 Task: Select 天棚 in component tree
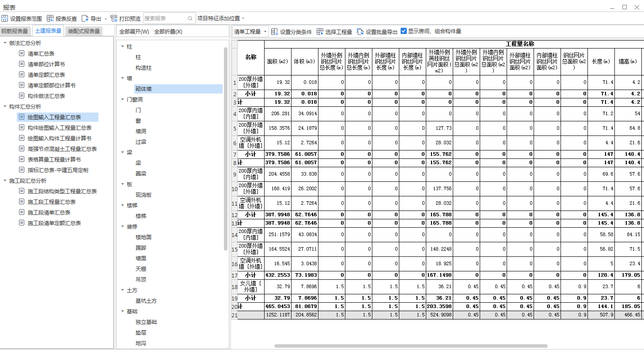pyautogui.click(x=141, y=269)
